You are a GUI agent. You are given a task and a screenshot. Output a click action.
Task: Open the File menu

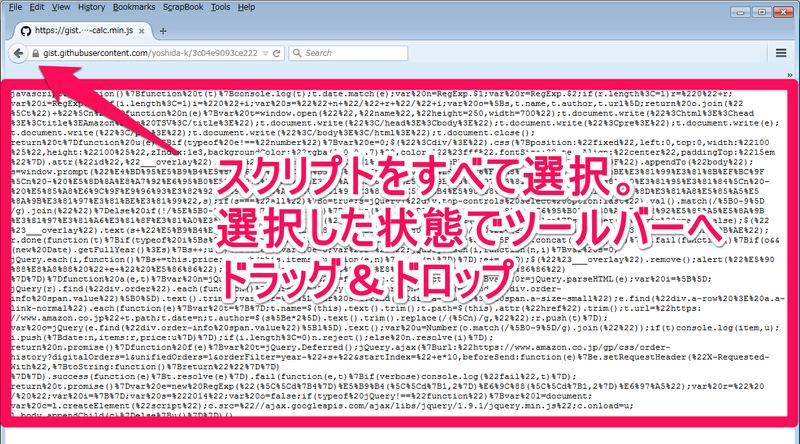click(15, 7)
